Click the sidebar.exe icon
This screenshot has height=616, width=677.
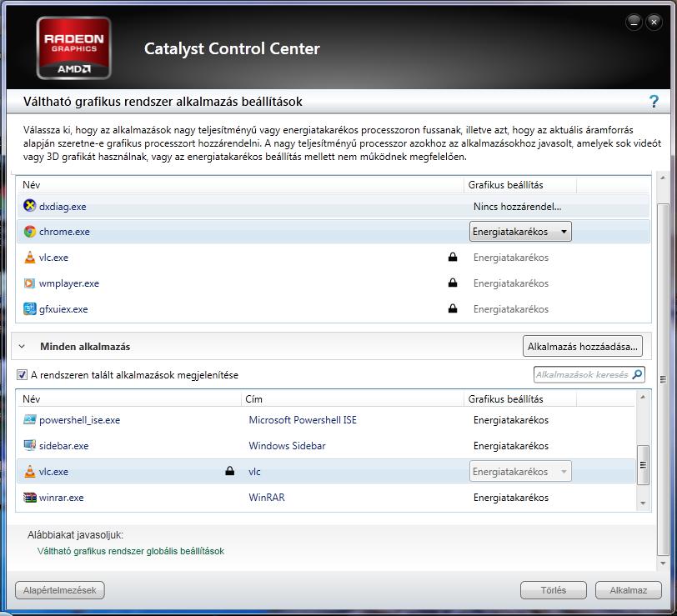pos(29,445)
